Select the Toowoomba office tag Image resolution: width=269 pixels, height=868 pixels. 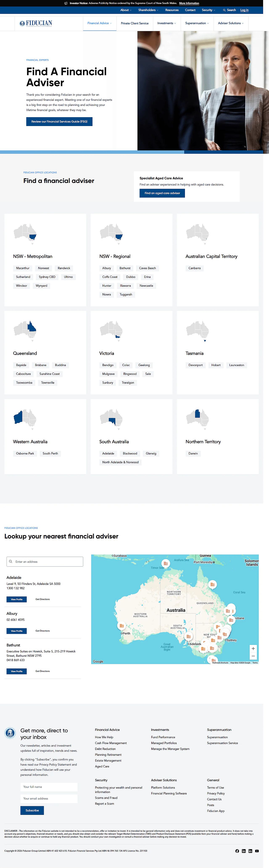(24, 383)
